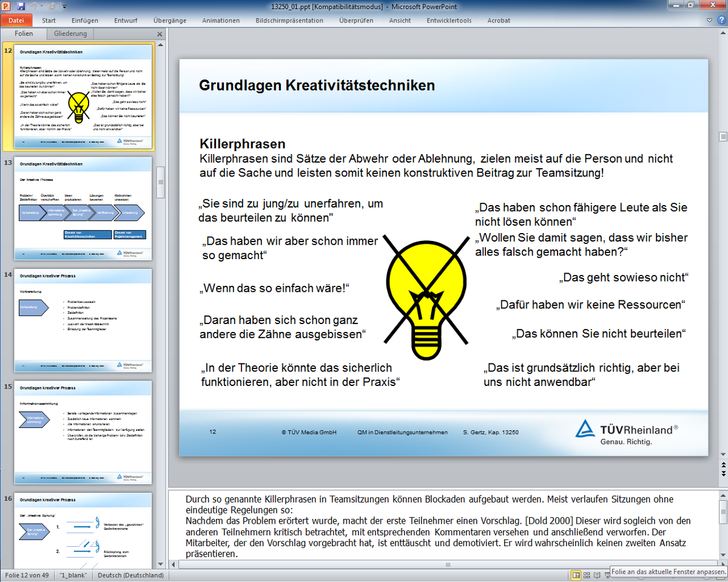
Task: Start slide show via the status bar icon
Action: (x=608, y=575)
